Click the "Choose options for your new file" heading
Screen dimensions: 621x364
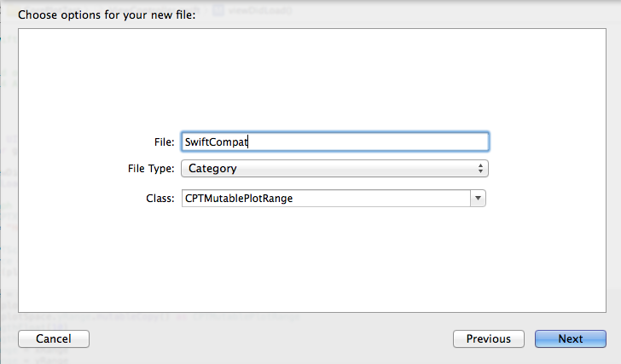pos(107,15)
